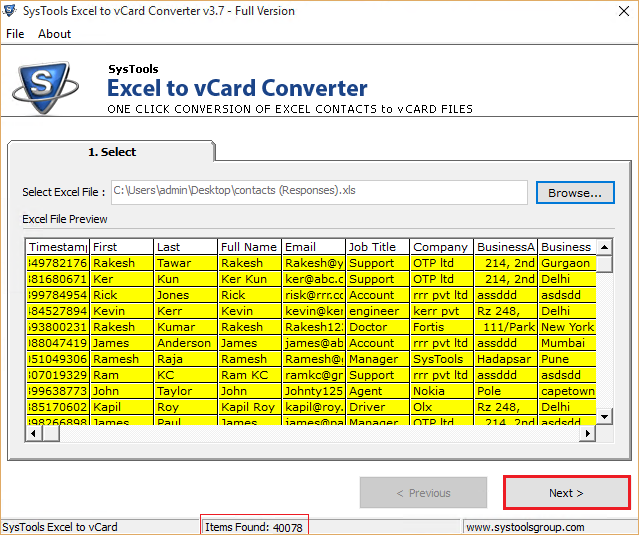Select the 'Ramesh' first name cell

(121, 359)
